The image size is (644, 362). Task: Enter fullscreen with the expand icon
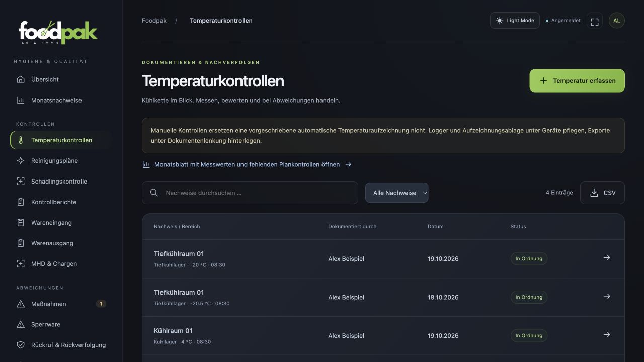click(595, 21)
